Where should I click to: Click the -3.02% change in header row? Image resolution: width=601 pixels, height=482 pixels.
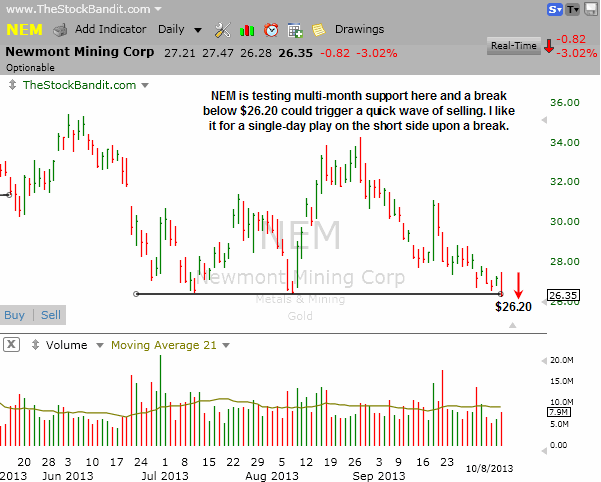[377, 53]
